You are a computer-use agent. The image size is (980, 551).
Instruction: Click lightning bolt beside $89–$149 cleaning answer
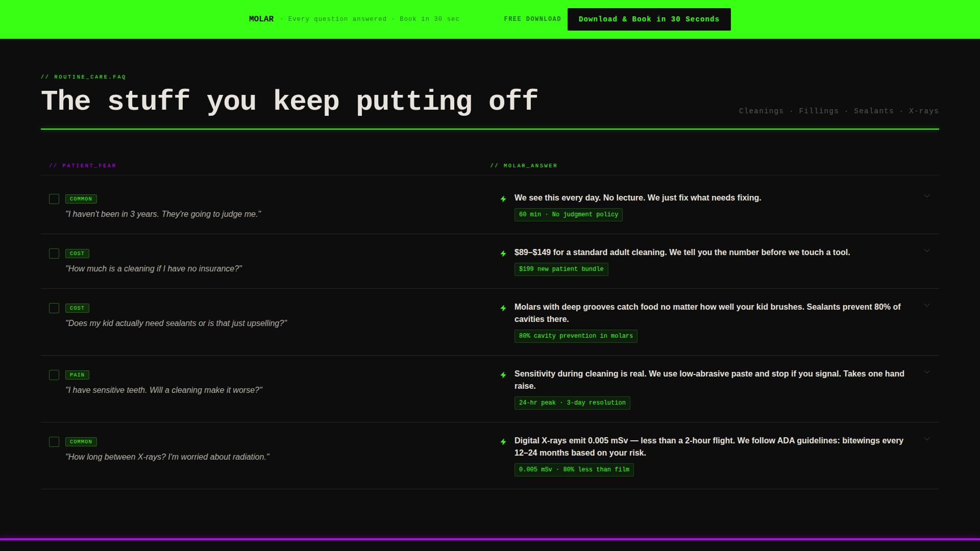(x=503, y=254)
